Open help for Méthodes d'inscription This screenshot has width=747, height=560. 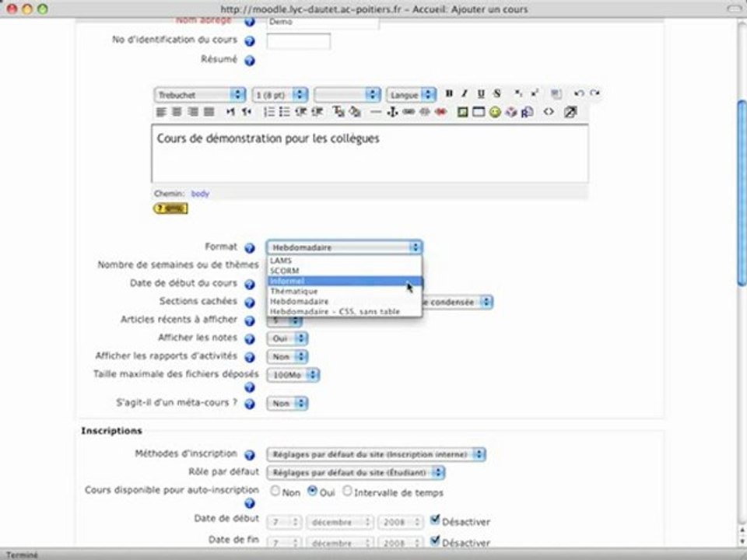coord(250,455)
